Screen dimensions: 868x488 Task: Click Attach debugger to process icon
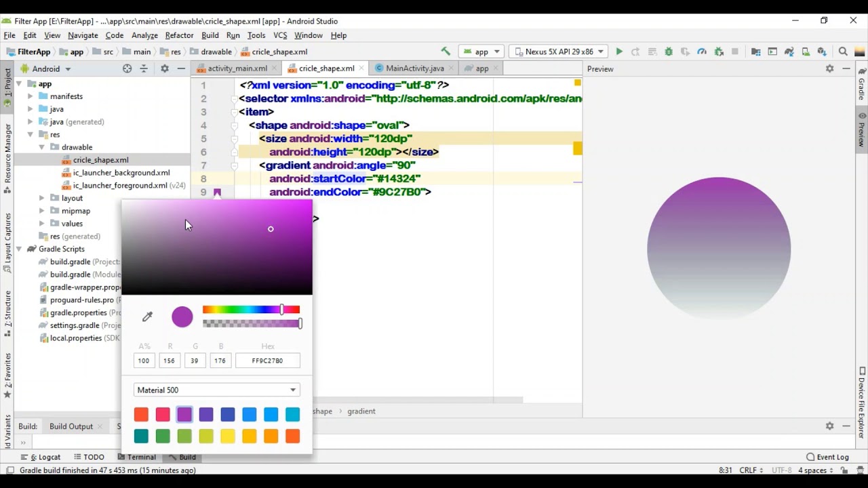719,52
